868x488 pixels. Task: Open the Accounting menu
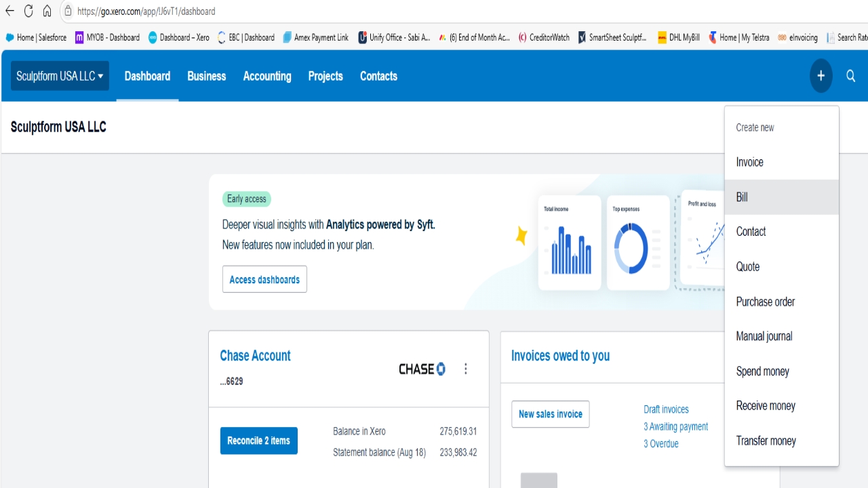267,76
